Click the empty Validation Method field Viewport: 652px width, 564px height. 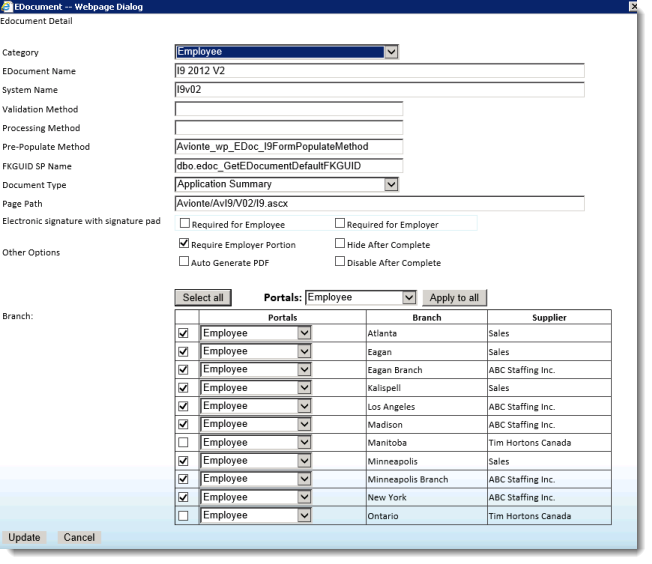point(289,109)
